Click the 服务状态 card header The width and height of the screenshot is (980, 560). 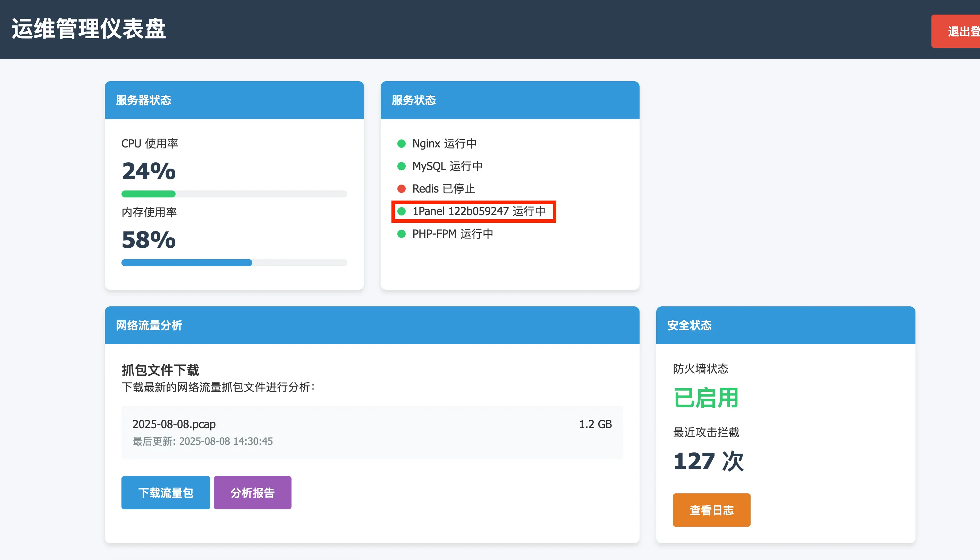click(x=510, y=100)
